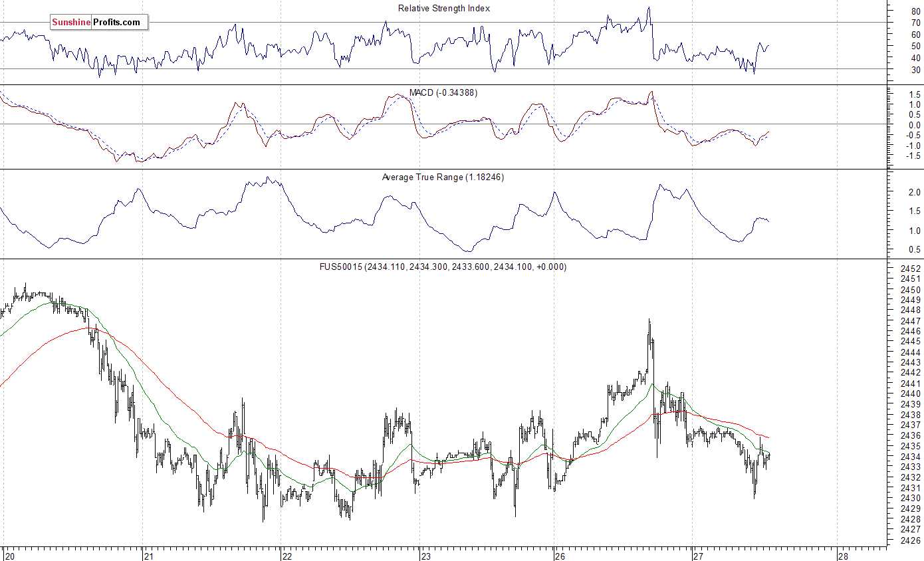Select the MACD (-0.34388) label
The height and width of the screenshot is (561, 924).
click(x=443, y=92)
